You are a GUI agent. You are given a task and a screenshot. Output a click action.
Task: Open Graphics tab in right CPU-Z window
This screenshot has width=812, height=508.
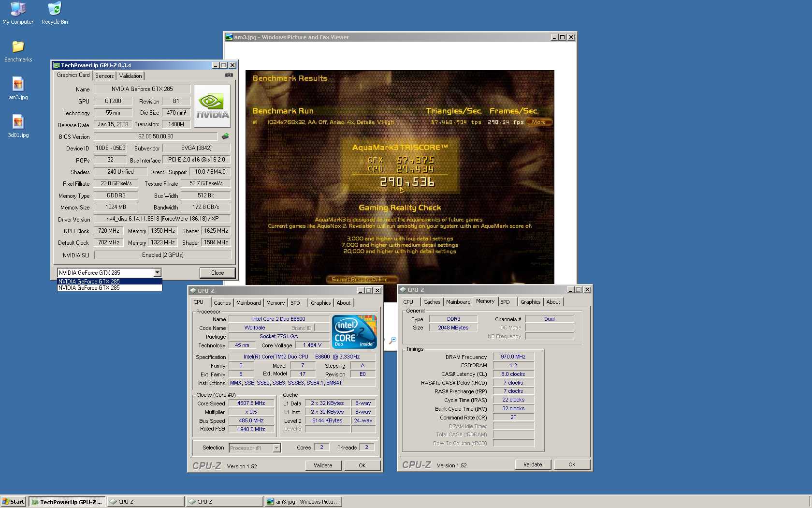531,302
